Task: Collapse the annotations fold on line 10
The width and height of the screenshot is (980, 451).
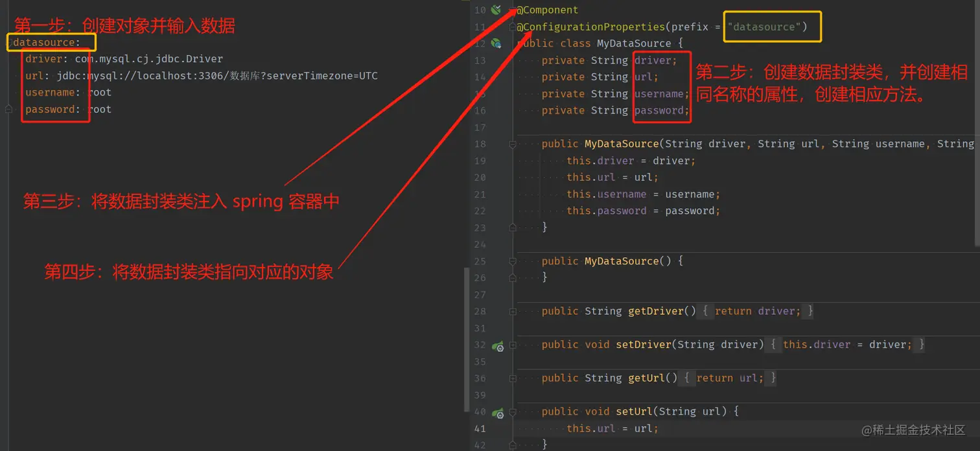Action: tap(513, 10)
